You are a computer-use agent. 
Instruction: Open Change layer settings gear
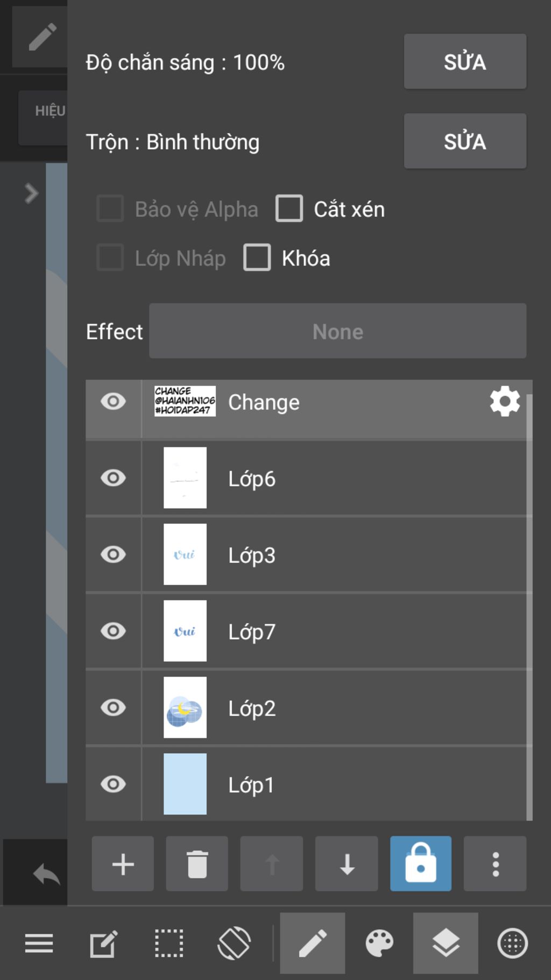pos(505,401)
